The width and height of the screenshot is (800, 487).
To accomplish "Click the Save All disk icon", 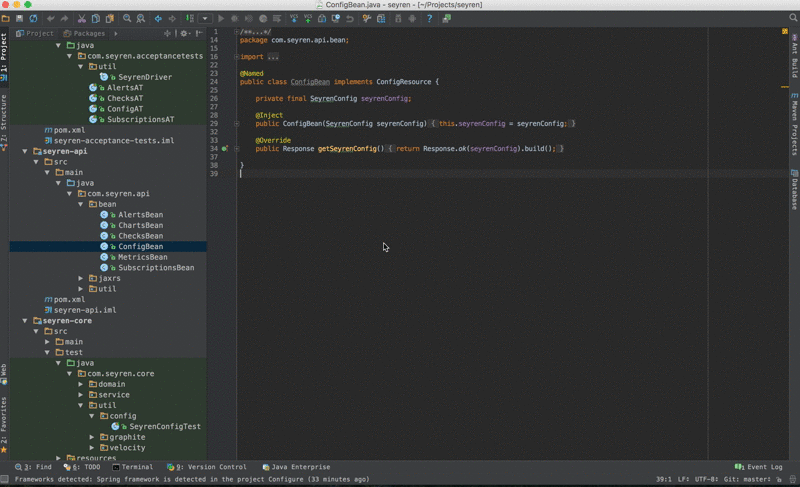I will [19, 18].
